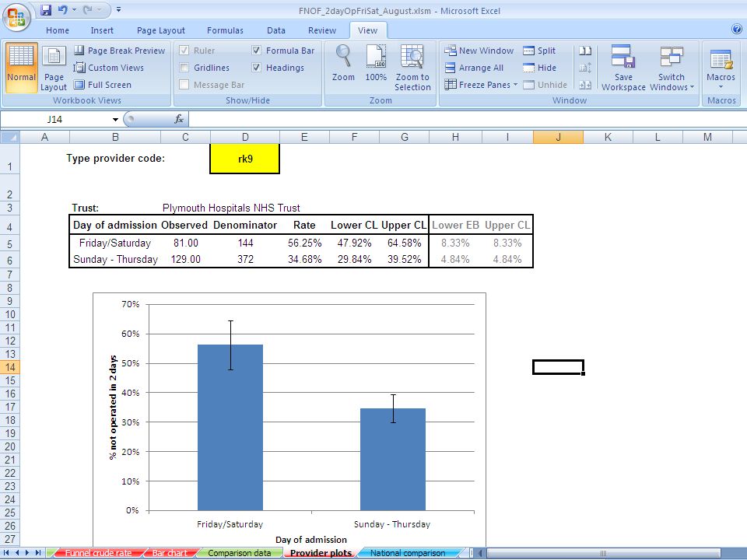Set zoom to 100%
The image size is (747, 560).
click(x=376, y=63)
